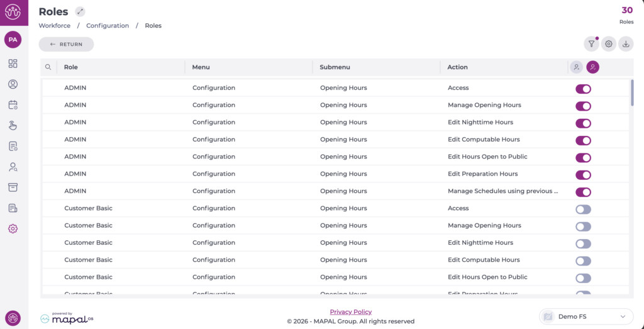This screenshot has height=329, width=644.
Task: Open the calendar icon in sidebar
Action: [13, 105]
